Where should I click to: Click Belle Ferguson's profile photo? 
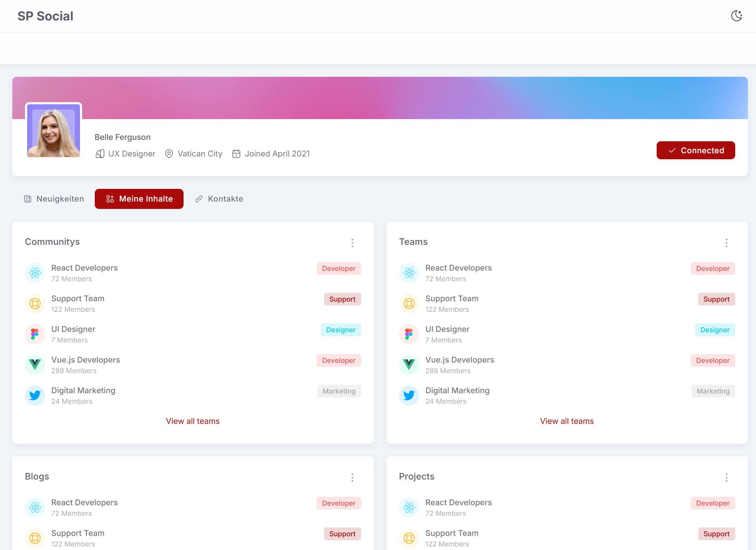(54, 130)
